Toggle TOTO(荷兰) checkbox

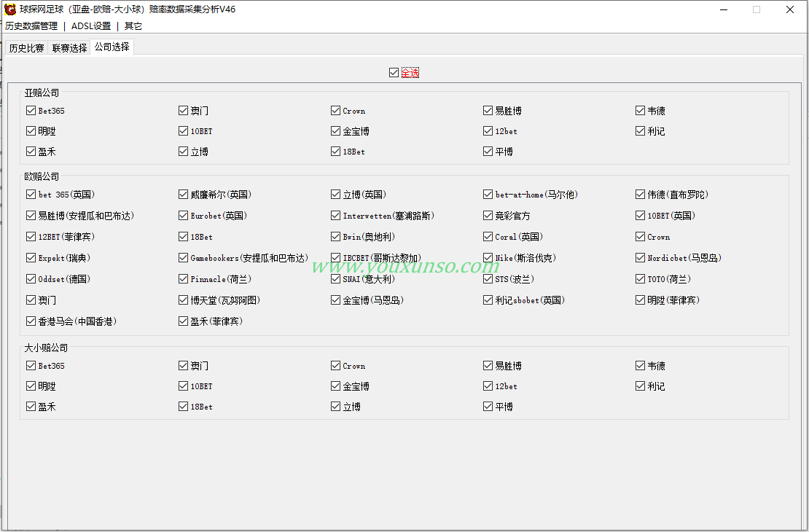(x=641, y=278)
